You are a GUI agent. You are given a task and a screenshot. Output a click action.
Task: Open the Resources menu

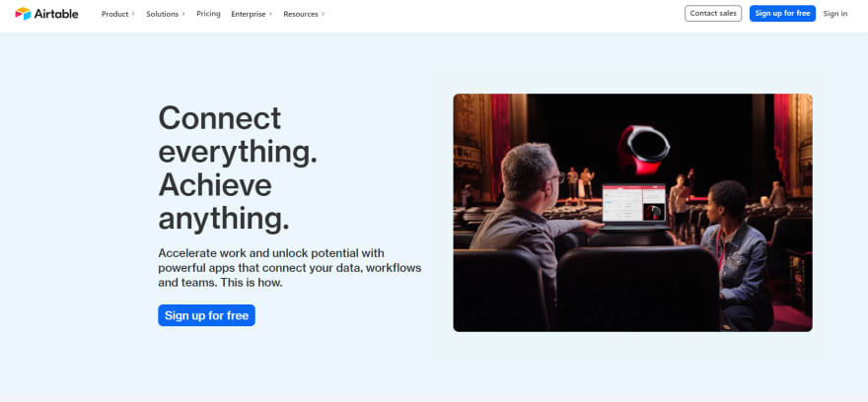(x=301, y=14)
